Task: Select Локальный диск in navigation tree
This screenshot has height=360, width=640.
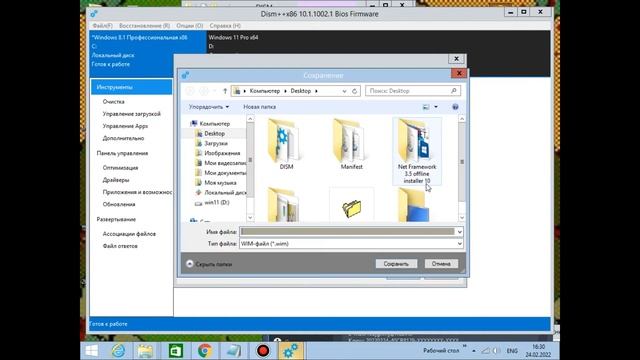Action: coord(220,192)
